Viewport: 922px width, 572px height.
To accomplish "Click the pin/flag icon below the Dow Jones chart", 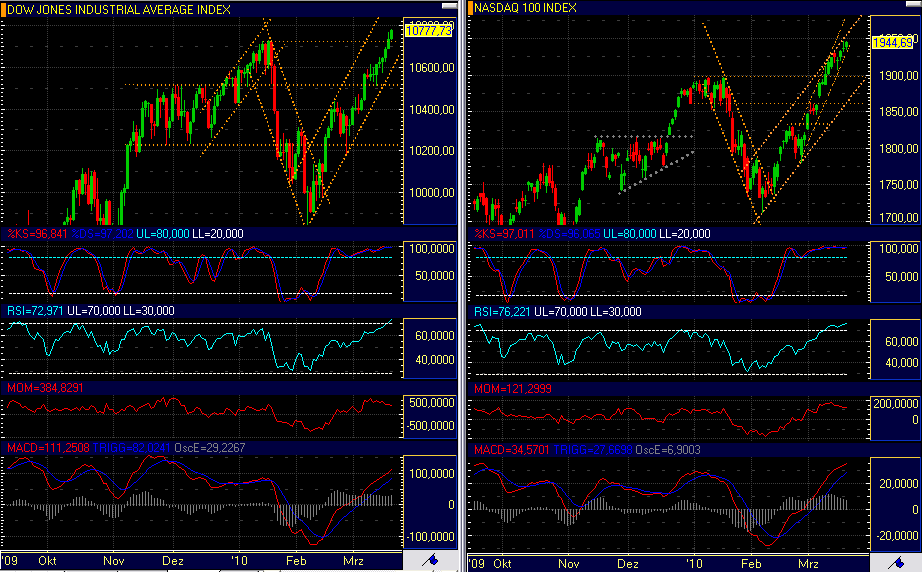I will (x=430, y=560).
